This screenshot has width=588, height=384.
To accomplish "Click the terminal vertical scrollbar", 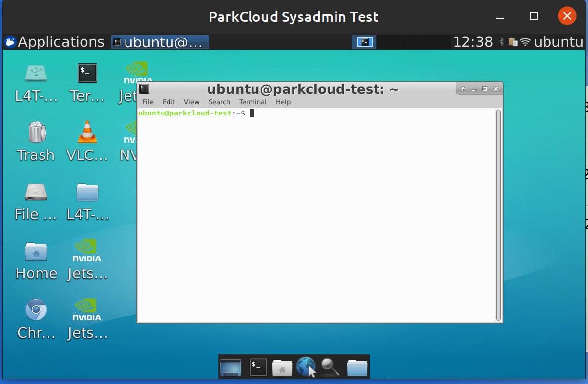I will pyautogui.click(x=498, y=215).
